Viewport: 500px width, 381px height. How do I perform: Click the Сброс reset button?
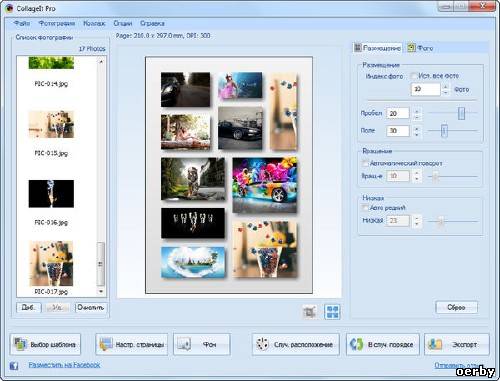click(456, 307)
